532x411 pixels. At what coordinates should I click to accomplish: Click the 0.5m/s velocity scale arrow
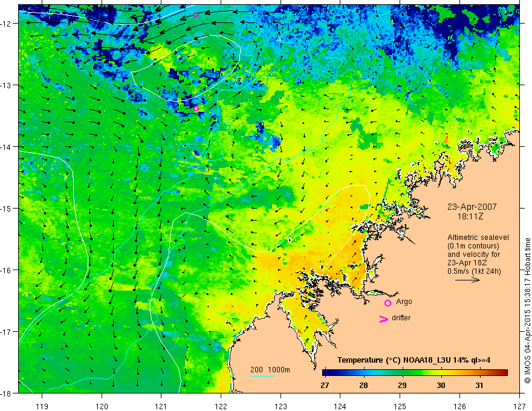pos(467,280)
